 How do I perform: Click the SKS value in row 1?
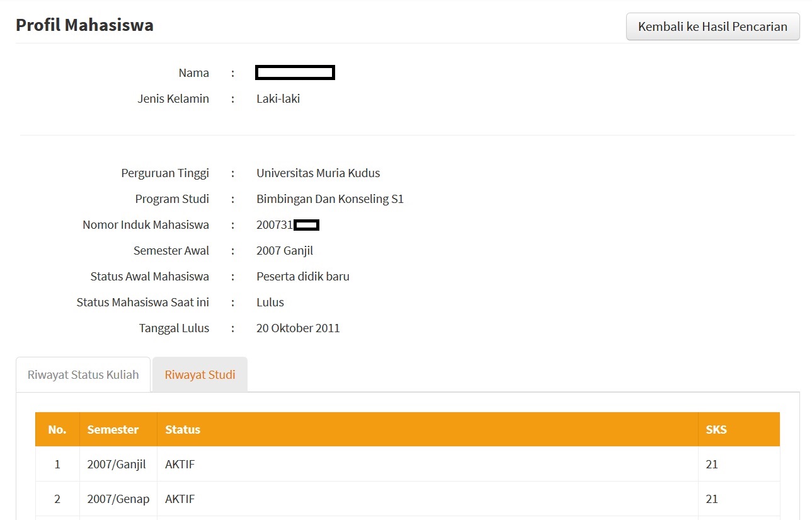tap(712, 464)
